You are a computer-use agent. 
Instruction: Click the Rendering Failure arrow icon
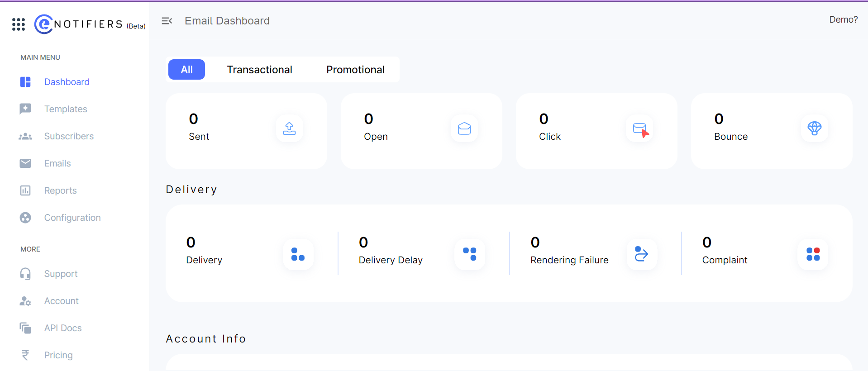[x=641, y=254]
